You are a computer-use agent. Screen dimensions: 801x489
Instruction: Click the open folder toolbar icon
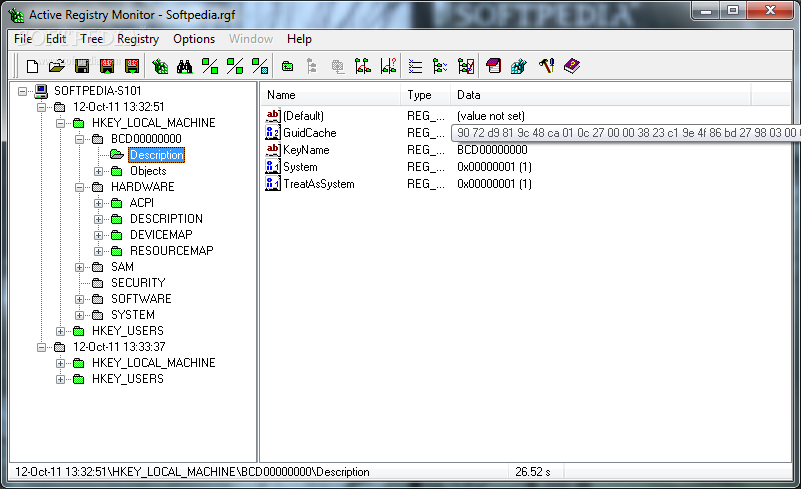(x=57, y=66)
